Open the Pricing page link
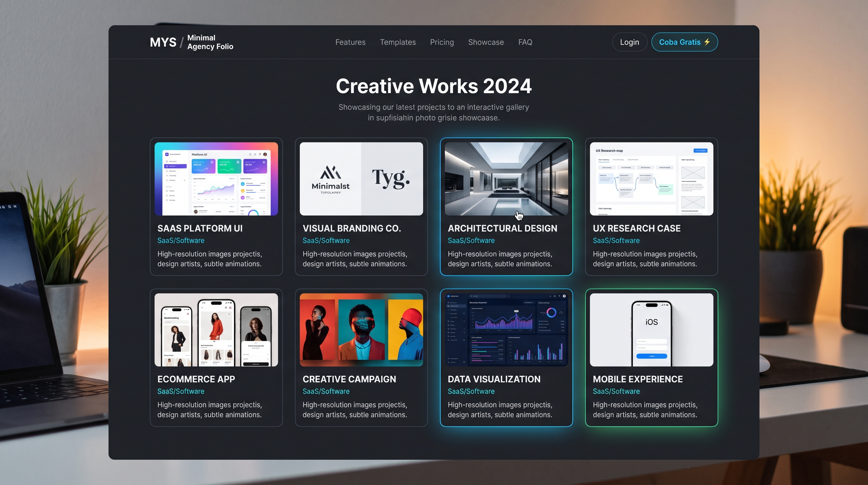The image size is (868, 485). (442, 42)
